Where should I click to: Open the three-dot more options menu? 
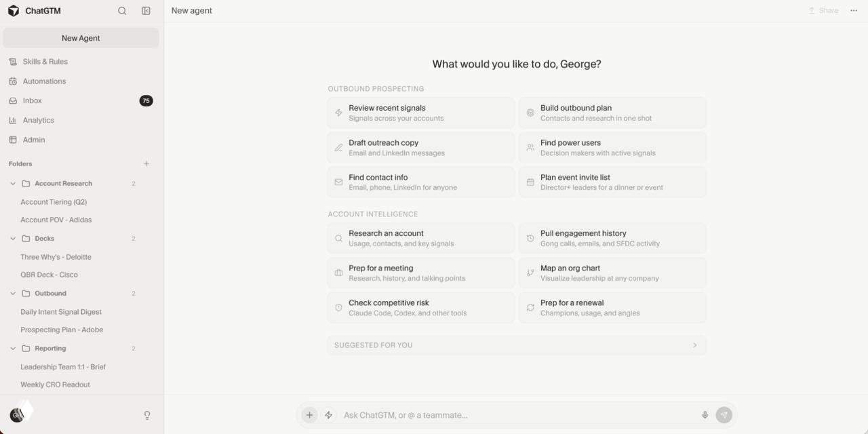(x=854, y=11)
